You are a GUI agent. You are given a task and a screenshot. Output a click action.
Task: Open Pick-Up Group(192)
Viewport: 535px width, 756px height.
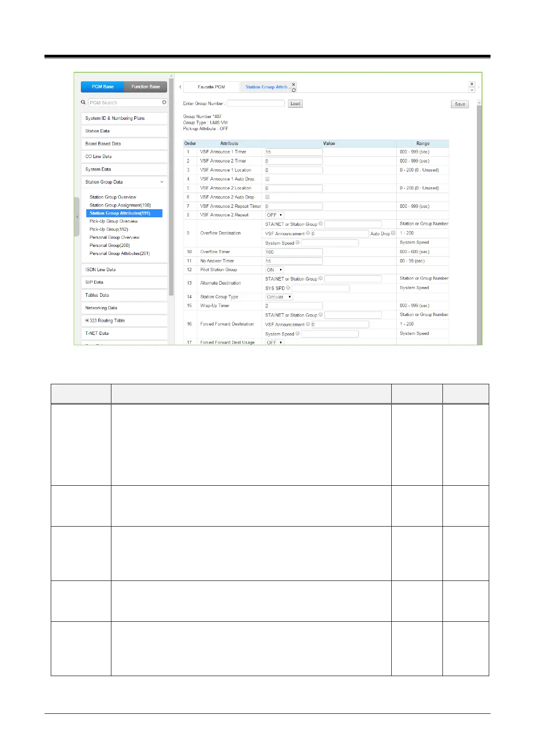(109, 229)
